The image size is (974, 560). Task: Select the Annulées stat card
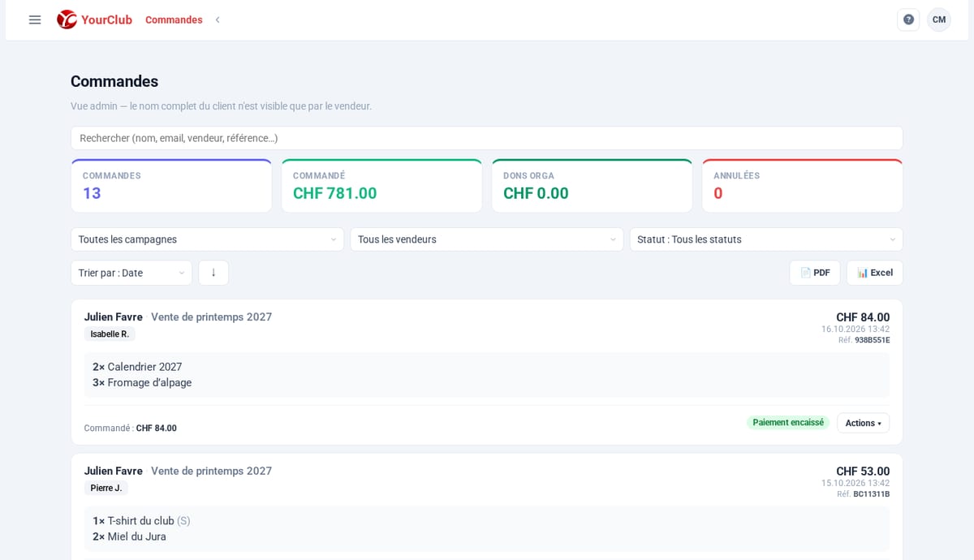click(x=802, y=186)
